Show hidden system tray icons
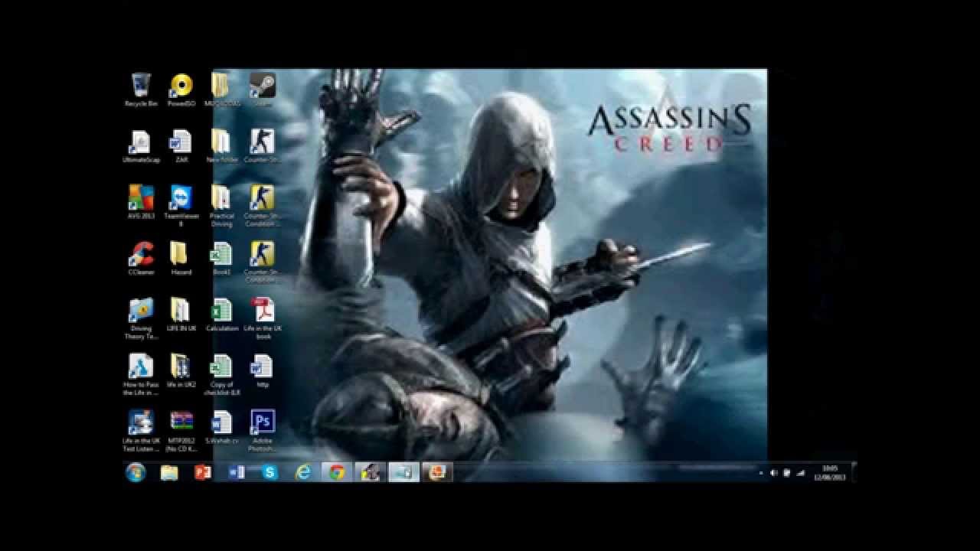 click(759, 473)
